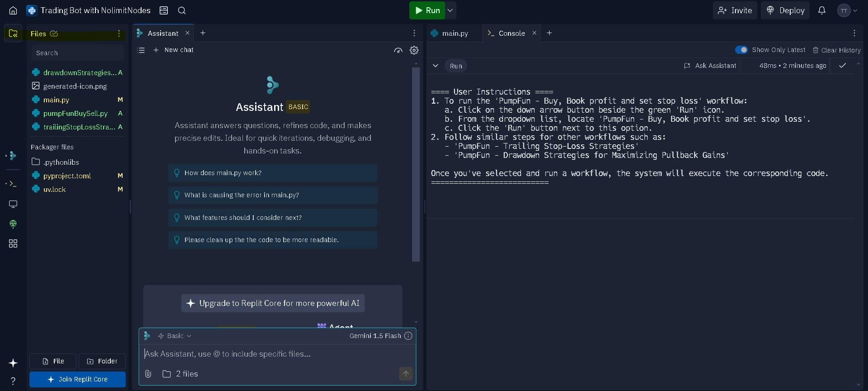Open the Shell icon in left sidebar
This screenshot has width=868, height=391.
click(13, 184)
